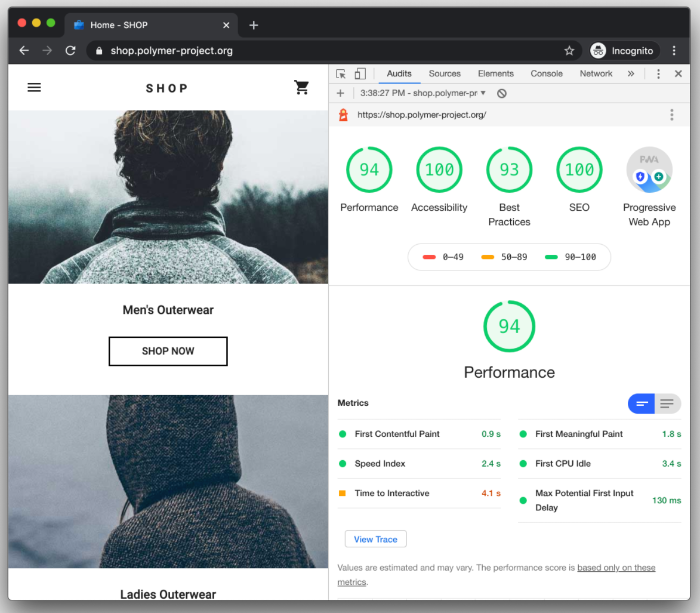Viewport: 700px width, 613px height.
Task: Click the First CPU Idle metric row
Action: click(x=600, y=464)
